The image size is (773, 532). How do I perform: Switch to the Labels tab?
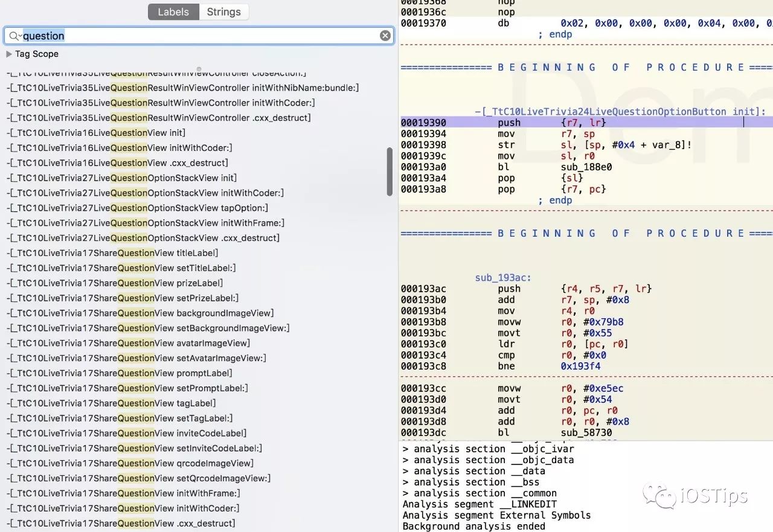(173, 12)
